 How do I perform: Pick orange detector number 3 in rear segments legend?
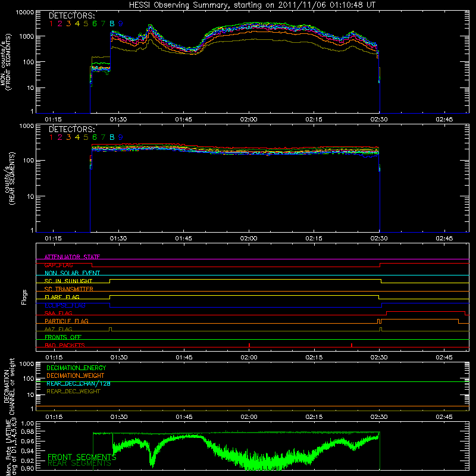pyautogui.click(x=68, y=137)
